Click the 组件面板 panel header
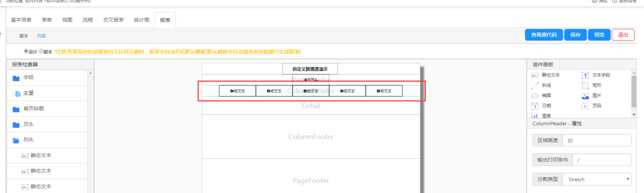 click(582, 65)
